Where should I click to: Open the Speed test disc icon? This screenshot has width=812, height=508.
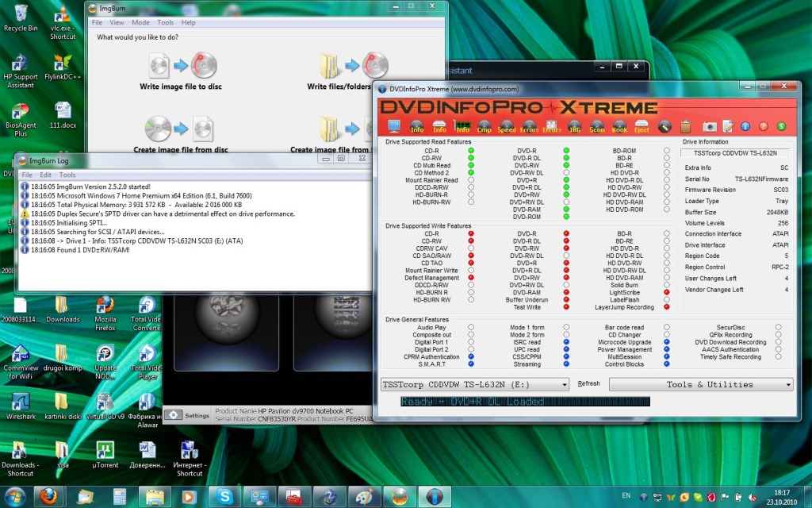[x=507, y=126]
